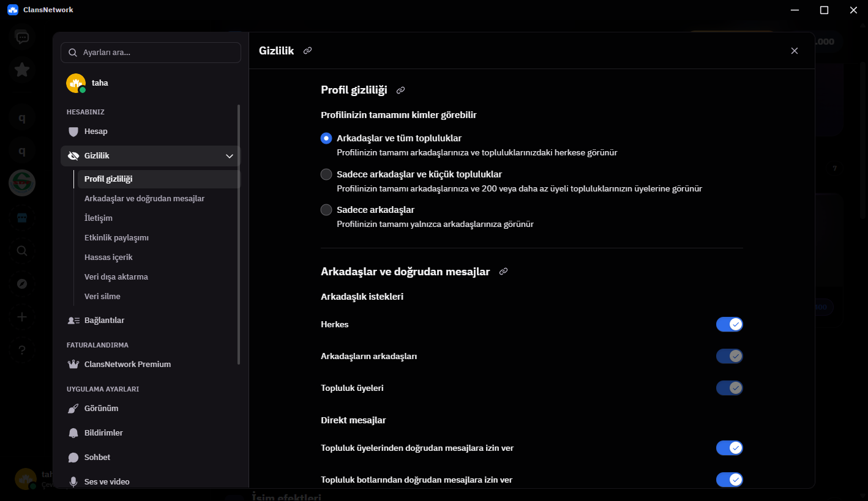Image resolution: width=868 pixels, height=501 pixels.
Task: Click the ClansNetwork Premium crown icon
Action: (x=73, y=365)
